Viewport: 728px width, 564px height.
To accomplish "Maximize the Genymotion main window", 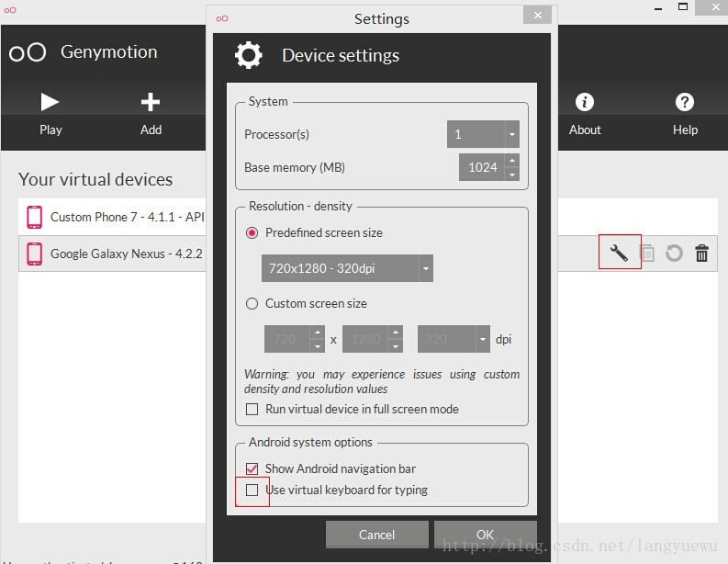I will click(683, 7).
